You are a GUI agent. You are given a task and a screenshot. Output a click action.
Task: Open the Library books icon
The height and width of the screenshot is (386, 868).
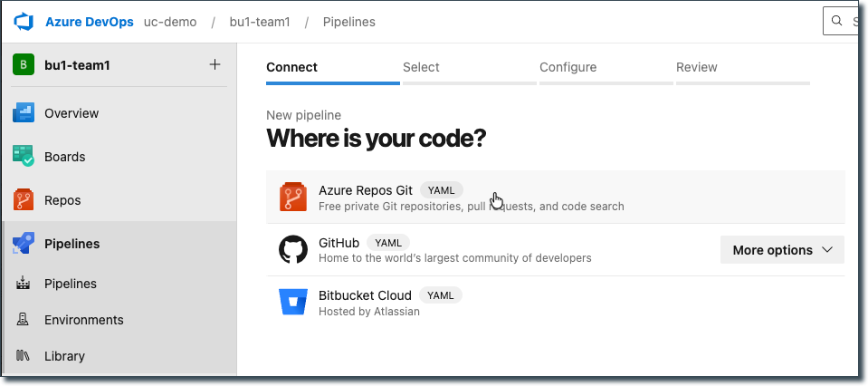coord(24,356)
